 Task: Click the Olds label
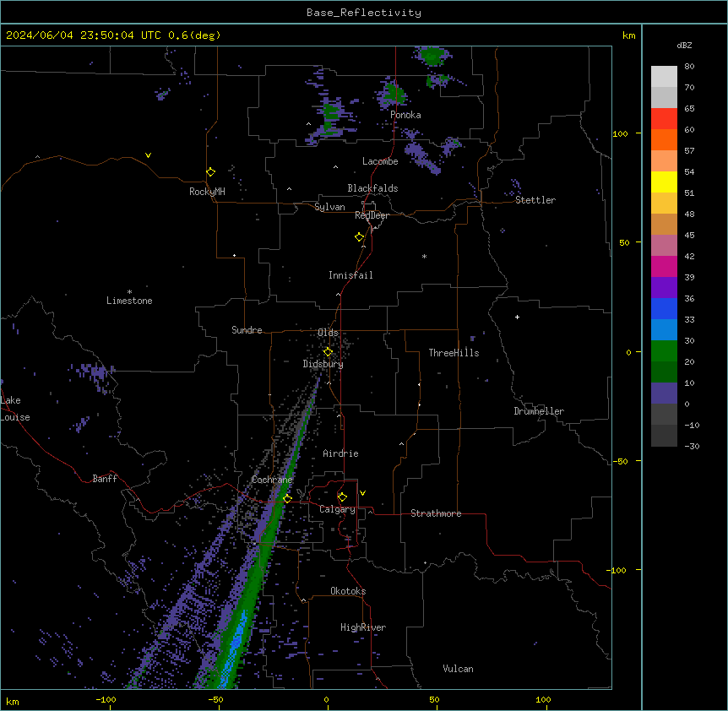(x=328, y=333)
